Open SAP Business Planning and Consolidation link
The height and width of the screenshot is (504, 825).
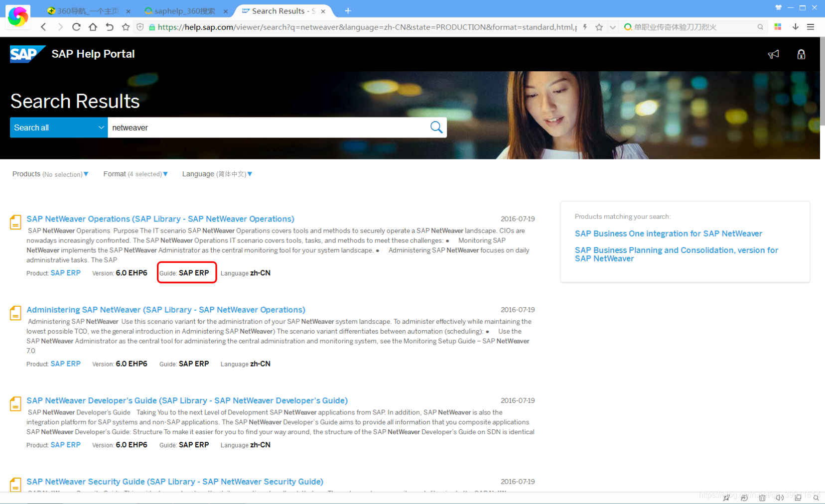(677, 254)
